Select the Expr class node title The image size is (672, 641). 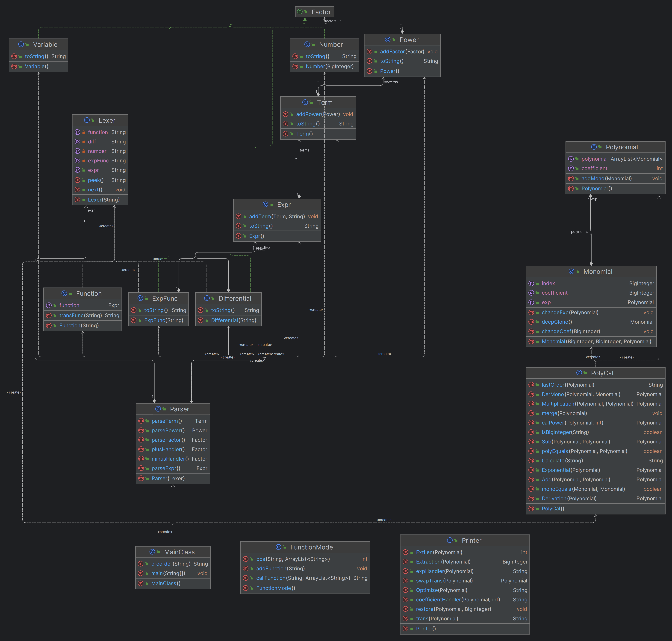coord(277,205)
